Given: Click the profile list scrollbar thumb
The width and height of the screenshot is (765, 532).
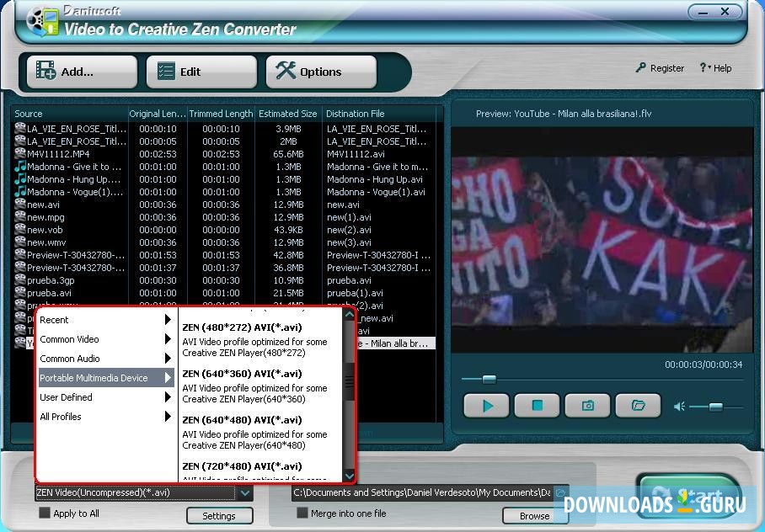Looking at the screenshot, I should [x=350, y=381].
